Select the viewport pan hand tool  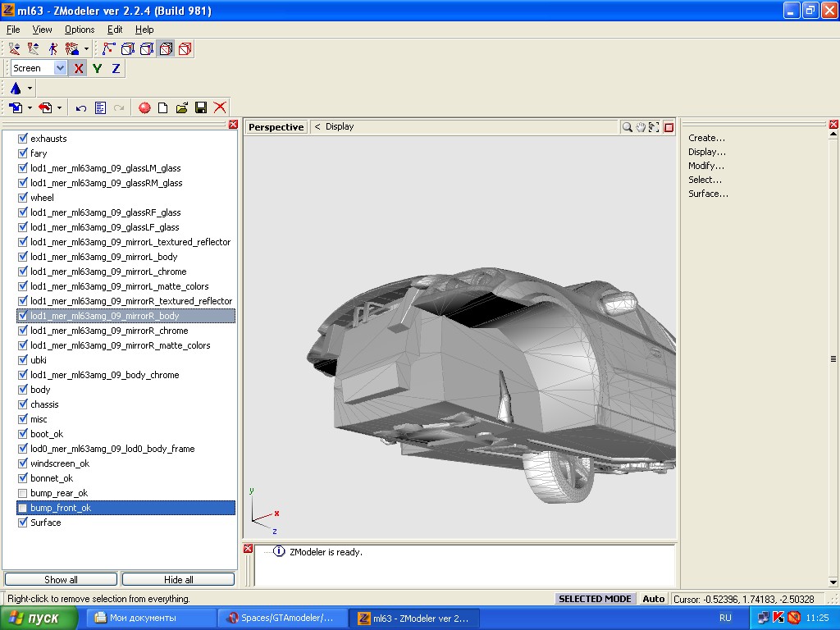coord(641,127)
